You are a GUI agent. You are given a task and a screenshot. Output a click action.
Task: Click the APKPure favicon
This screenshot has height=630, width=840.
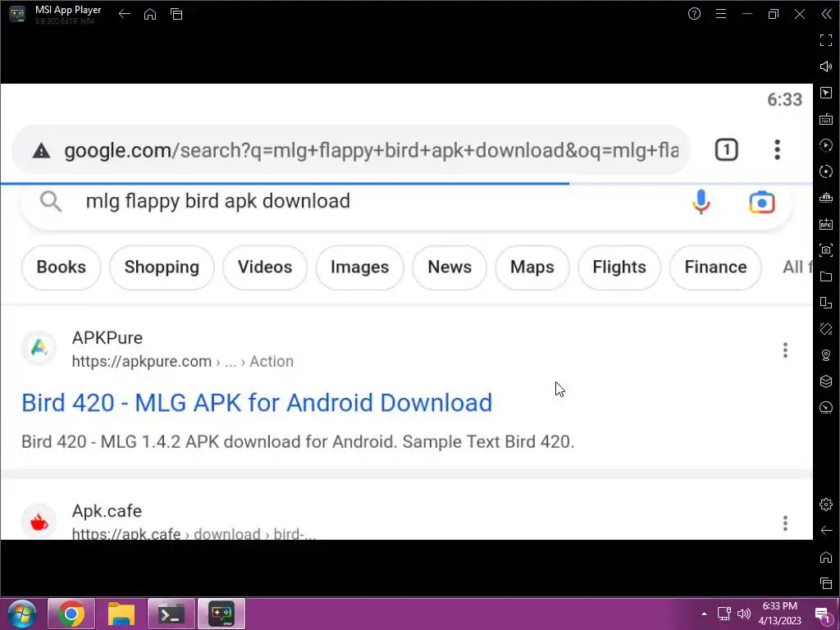click(39, 348)
